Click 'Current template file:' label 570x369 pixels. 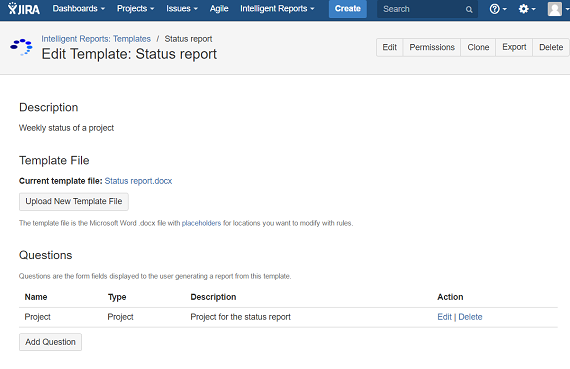pos(61,181)
